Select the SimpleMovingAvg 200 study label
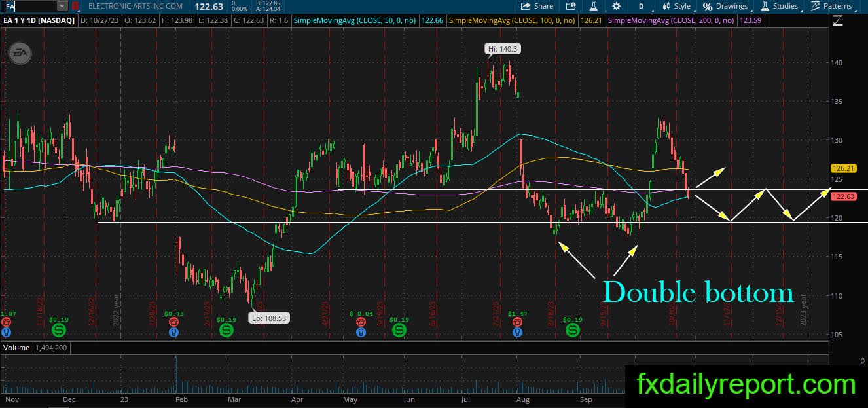This screenshot has height=408, width=868. click(672, 20)
